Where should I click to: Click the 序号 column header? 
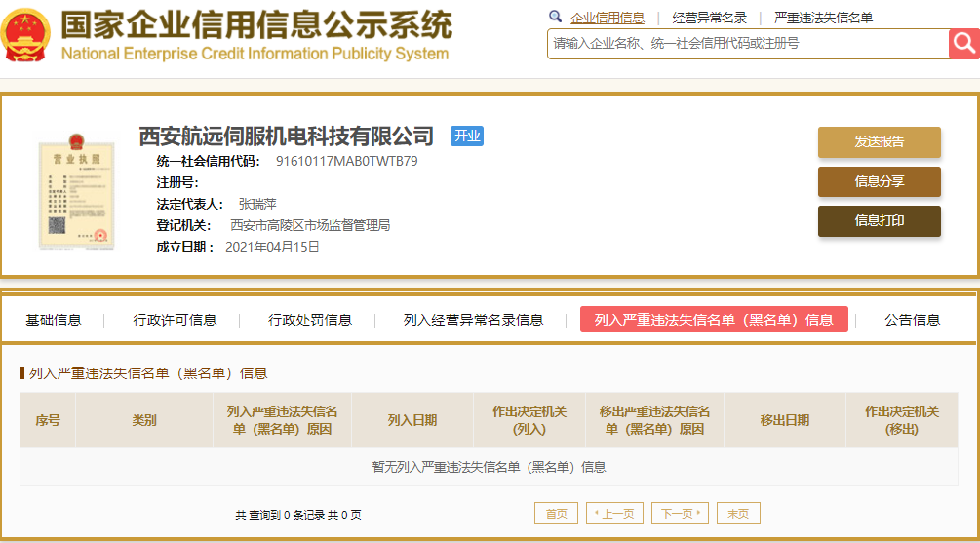tap(48, 420)
